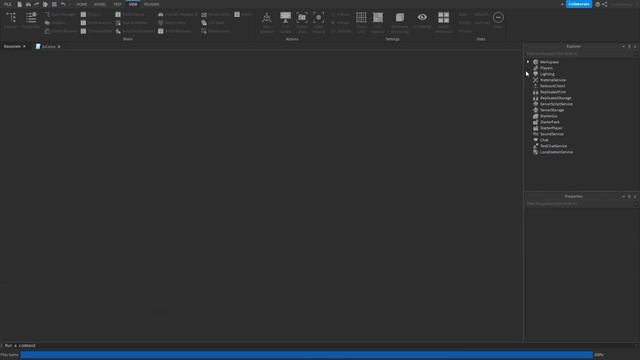Select TextChatService in Explorer
The width and height of the screenshot is (640, 360).
553,146
